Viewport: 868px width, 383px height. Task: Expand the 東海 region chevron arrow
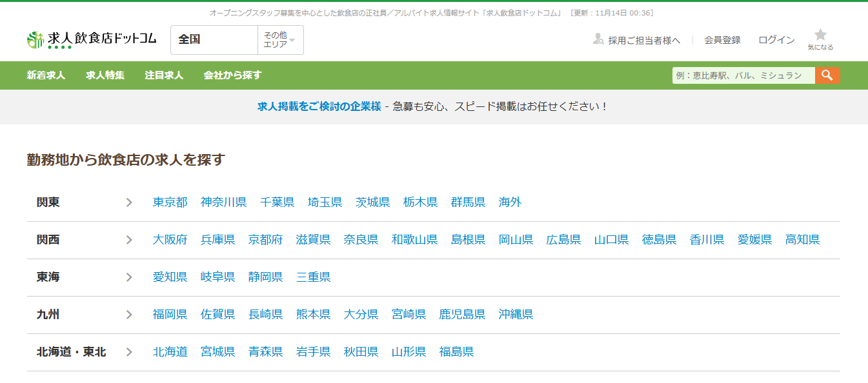[129, 277]
